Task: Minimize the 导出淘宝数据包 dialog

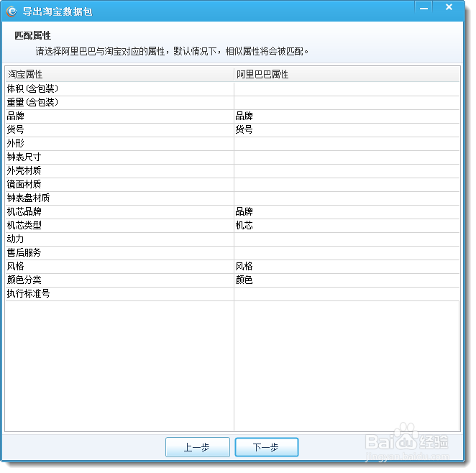Action: (x=424, y=8)
